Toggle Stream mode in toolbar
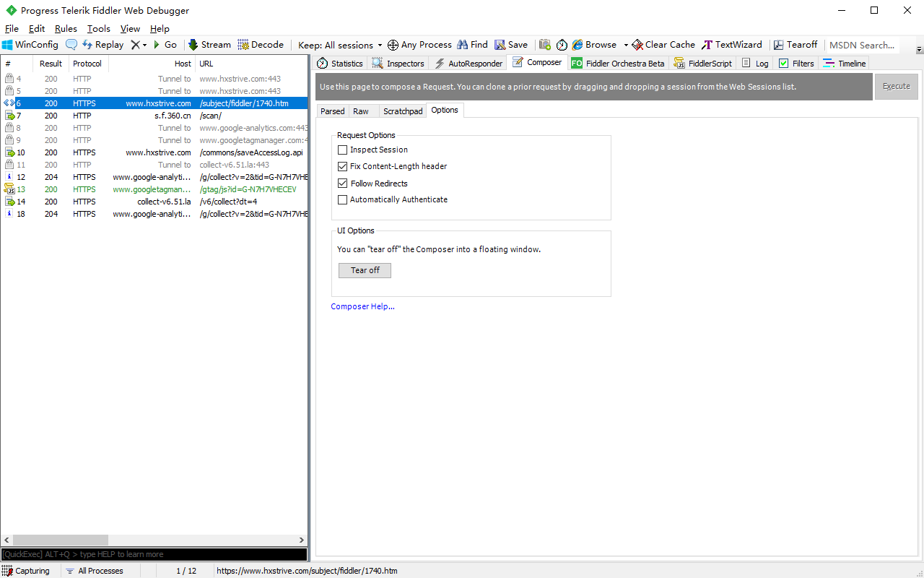 point(209,45)
